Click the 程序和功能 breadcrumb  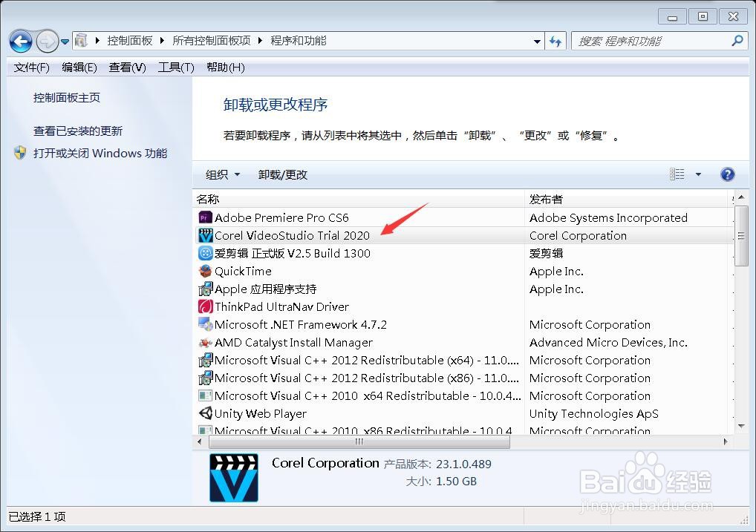[x=298, y=41]
